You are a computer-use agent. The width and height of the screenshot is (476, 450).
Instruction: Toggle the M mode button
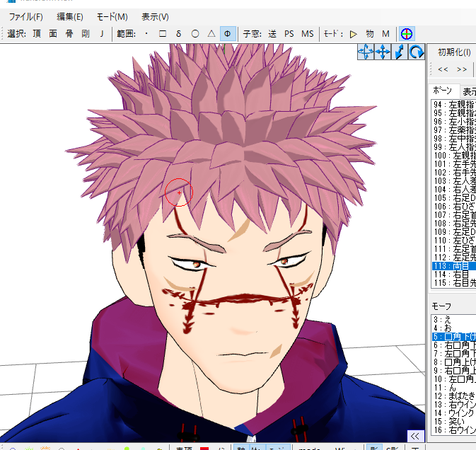[x=386, y=34]
